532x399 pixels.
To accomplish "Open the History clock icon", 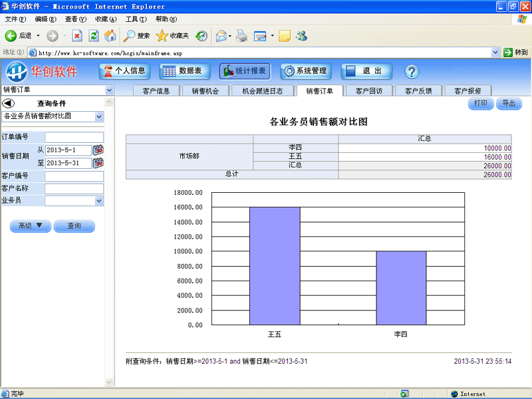I will pos(201,36).
